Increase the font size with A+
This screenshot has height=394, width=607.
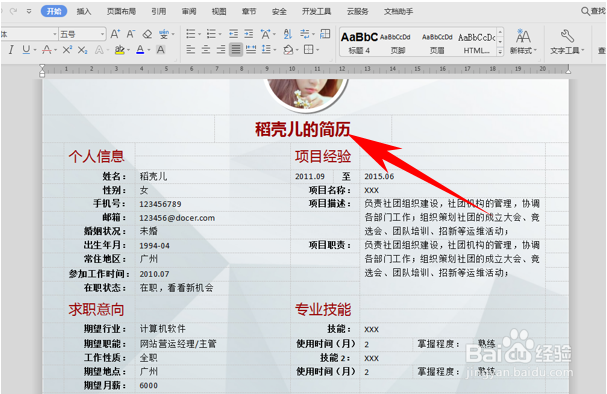tap(115, 34)
